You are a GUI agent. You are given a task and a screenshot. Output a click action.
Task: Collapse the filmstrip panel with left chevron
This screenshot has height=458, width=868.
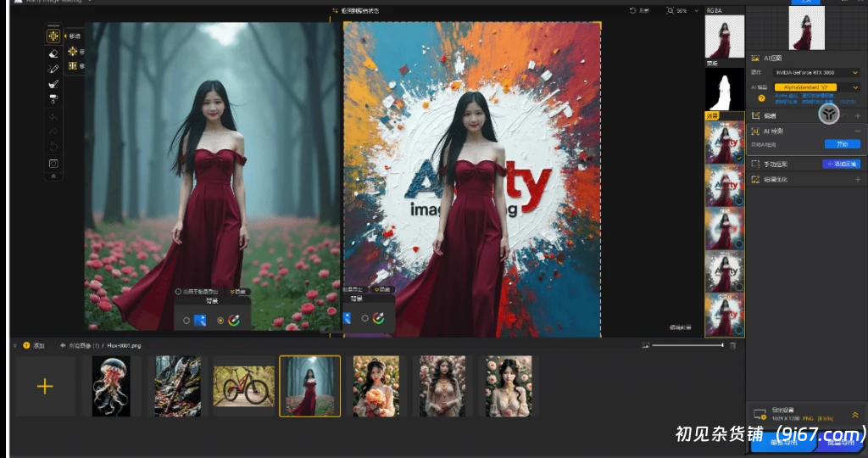(15, 345)
